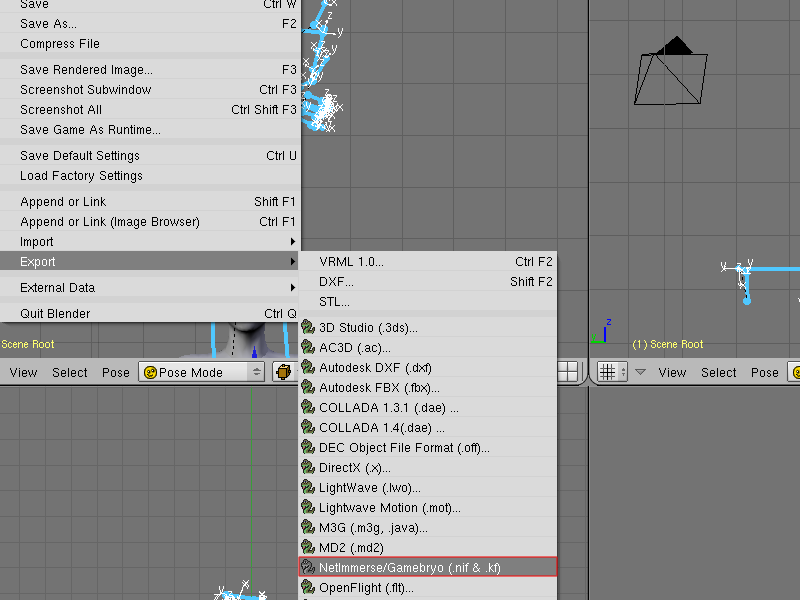Click the script icon beside OpenFlight (.flt)

(x=308, y=587)
